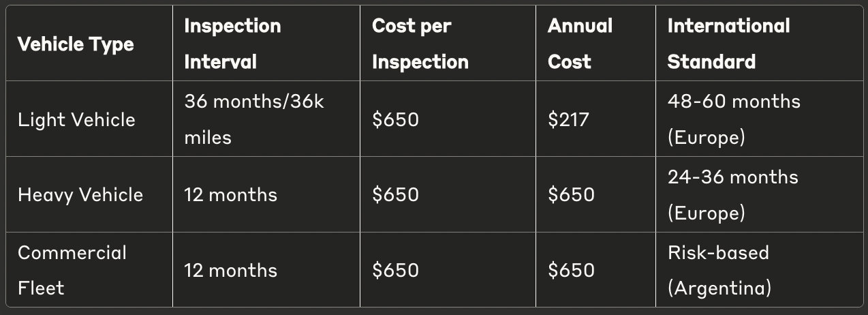Select the 24-36 months (Europe) cell

(732, 195)
